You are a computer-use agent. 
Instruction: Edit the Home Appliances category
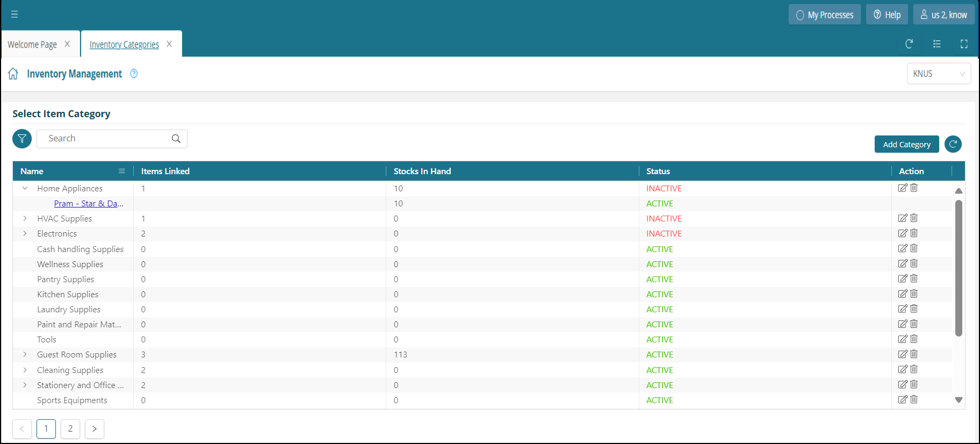[x=903, y=188]
